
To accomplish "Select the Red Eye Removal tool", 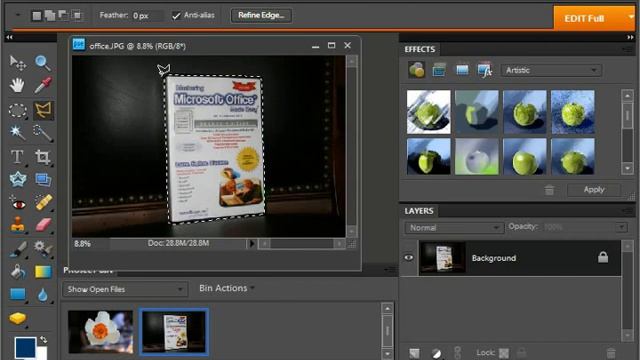I will point(18,203).
